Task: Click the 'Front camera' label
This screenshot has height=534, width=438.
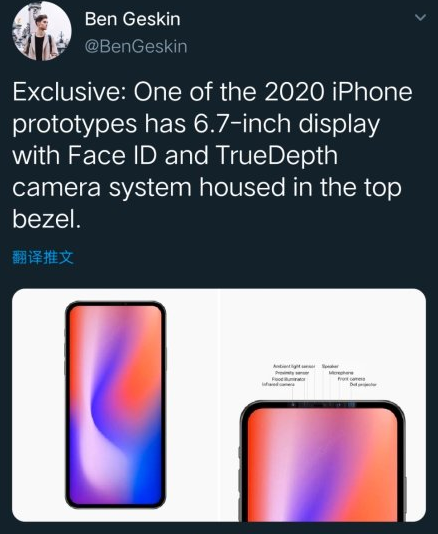Action: coord(351,379)
